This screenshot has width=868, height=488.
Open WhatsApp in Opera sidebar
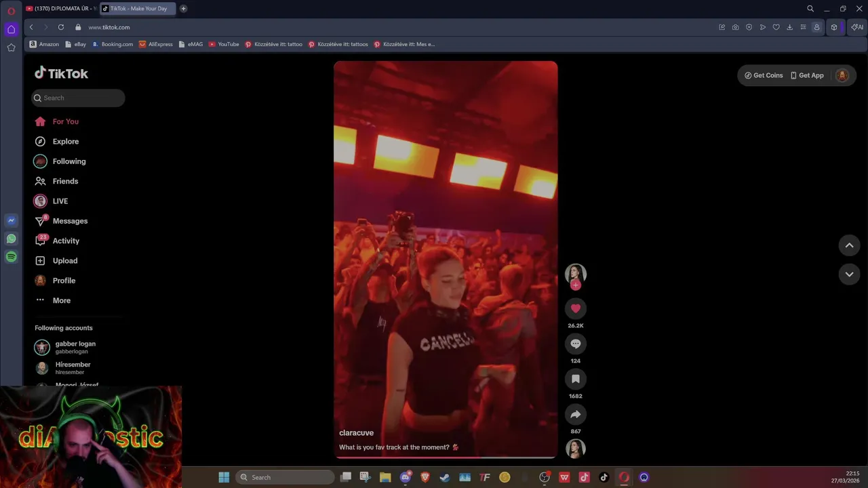[11, 239]
